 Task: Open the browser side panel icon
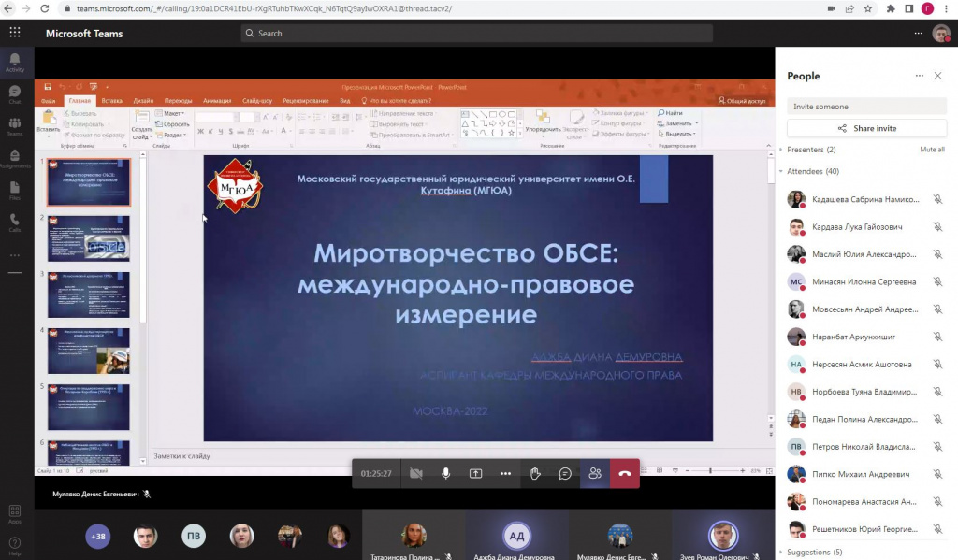click(x=909, y=8)
